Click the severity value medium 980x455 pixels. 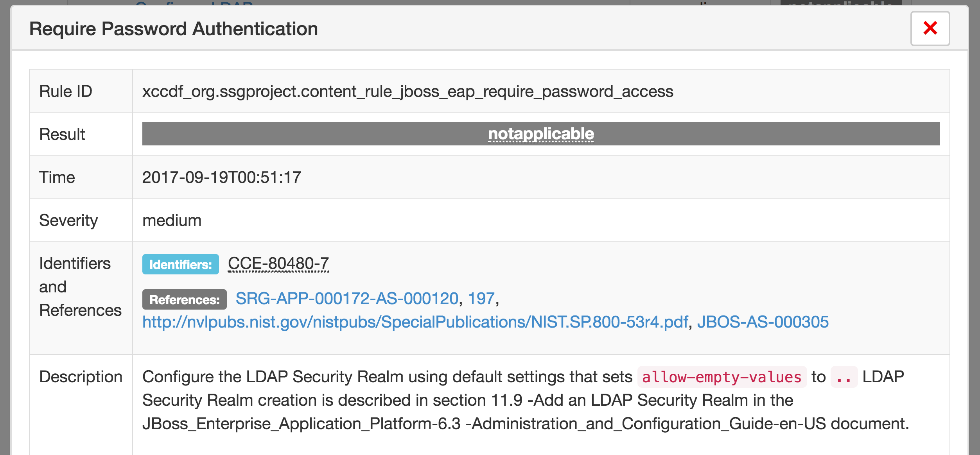pyautogui.click(x=172, y=220)
